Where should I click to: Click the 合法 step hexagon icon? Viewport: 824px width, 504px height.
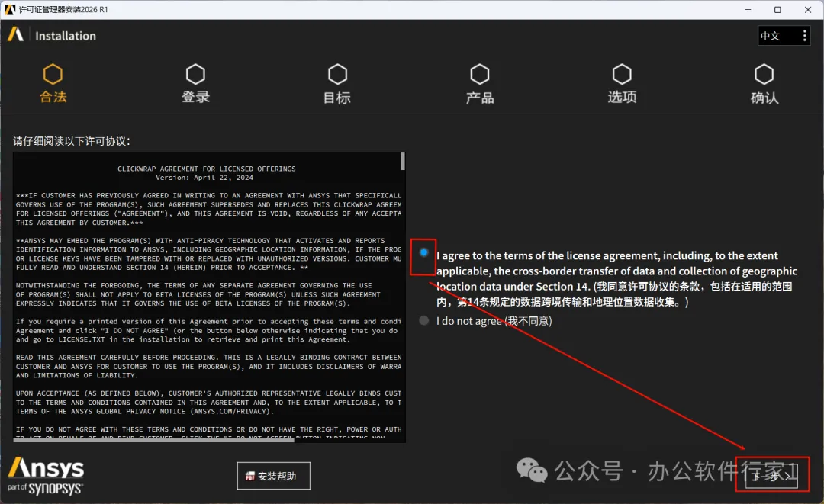(x=53, y=75)
